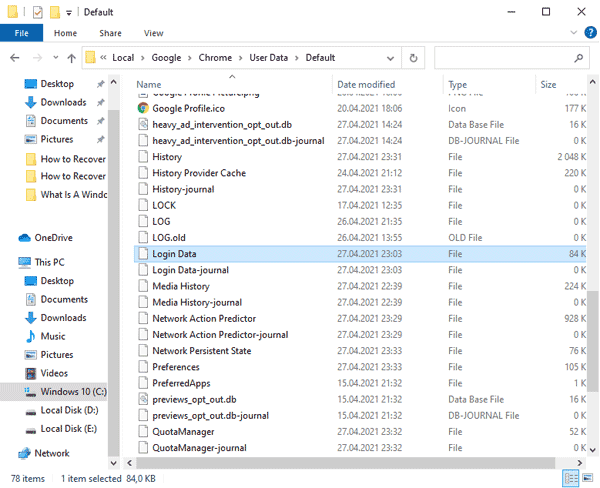Open the File tab

tap(21, 33)
